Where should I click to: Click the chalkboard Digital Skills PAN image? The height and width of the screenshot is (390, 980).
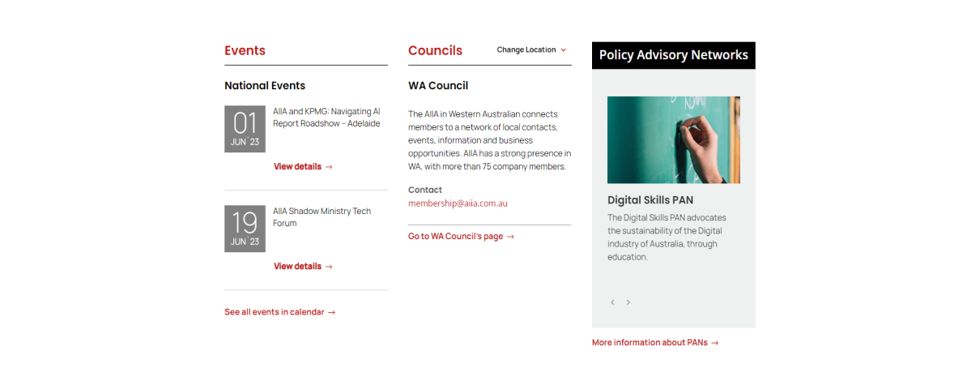pos(673,140)
